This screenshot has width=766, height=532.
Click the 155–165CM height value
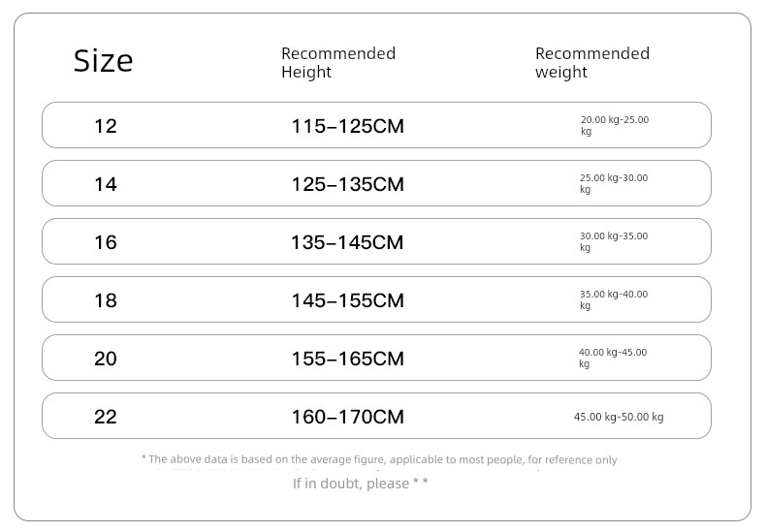tap(347, 359)
